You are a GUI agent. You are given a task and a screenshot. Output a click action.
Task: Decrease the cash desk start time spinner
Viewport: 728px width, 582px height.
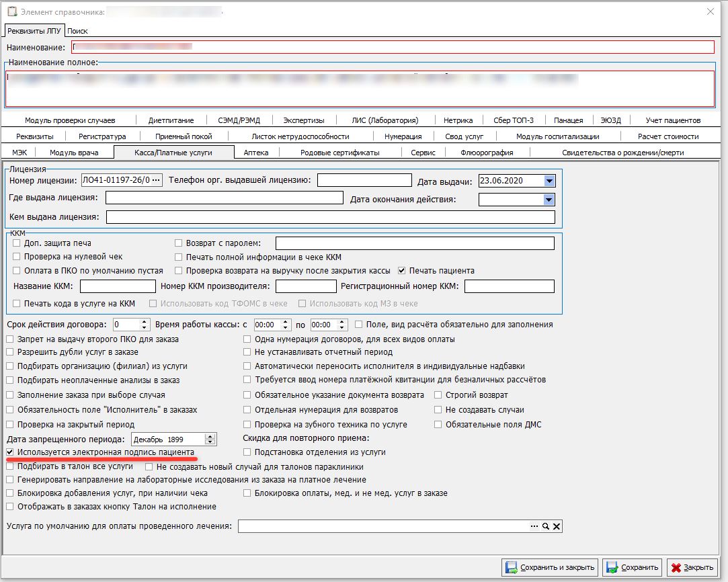coord(286,328)
